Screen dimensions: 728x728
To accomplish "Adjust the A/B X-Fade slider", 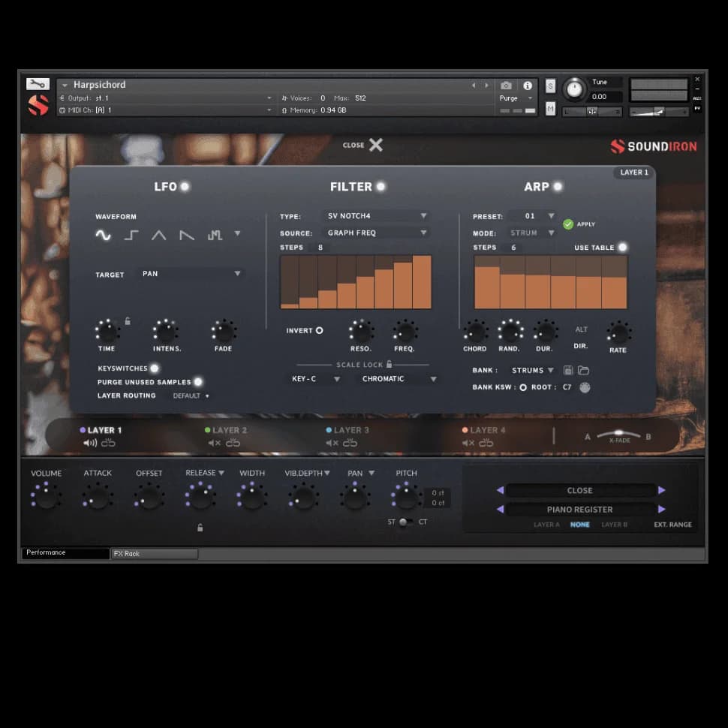I will point(619,435).
